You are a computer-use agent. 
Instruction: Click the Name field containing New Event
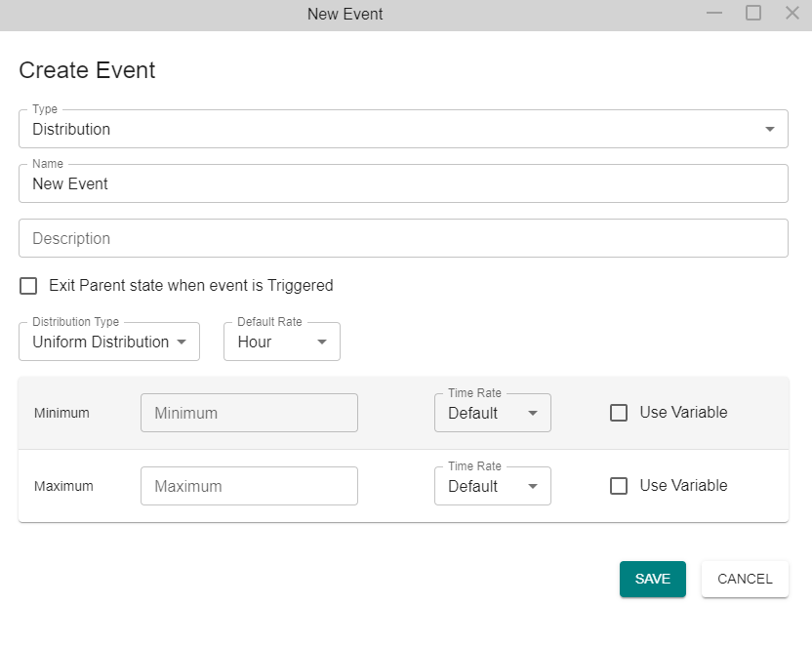(403, 183)
